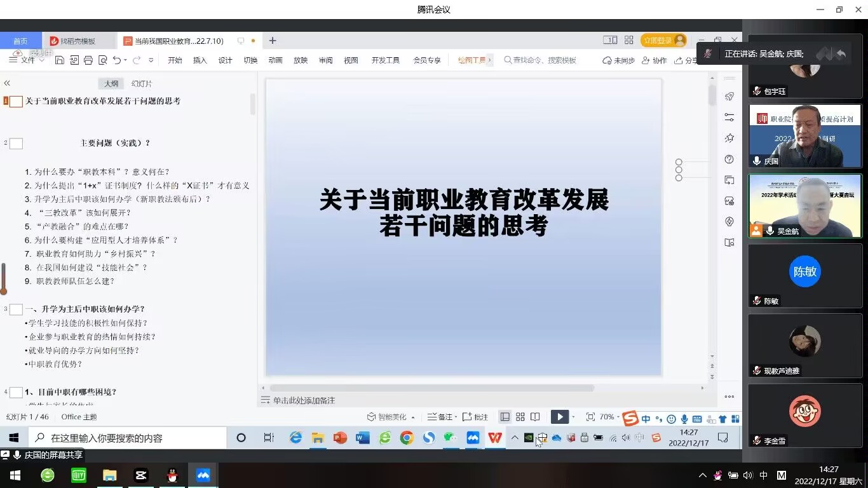Image resolution: width=868 pixels, height=488 pixels.
Task: Click the Redo arrow in WPS toolbar
Action: [x=137, y=60]
